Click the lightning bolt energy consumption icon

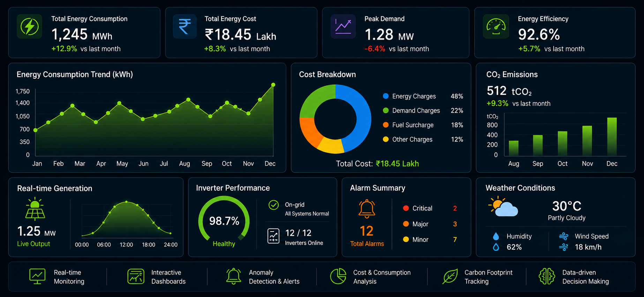30,26
